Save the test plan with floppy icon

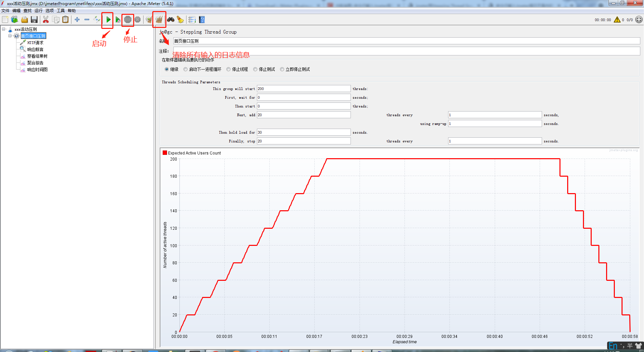(34, 19)
